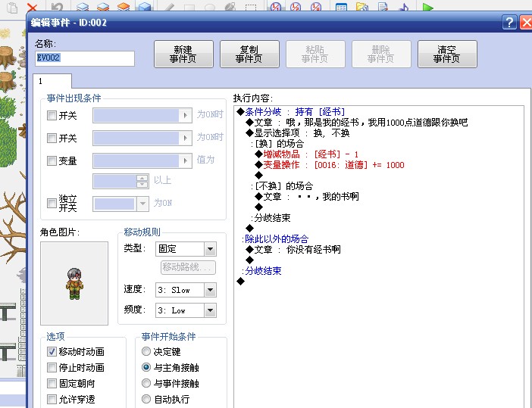The height and width of the screenshot is (408, 532).
Task: Click the 新建事件页 button
Action: click(183, 55)
